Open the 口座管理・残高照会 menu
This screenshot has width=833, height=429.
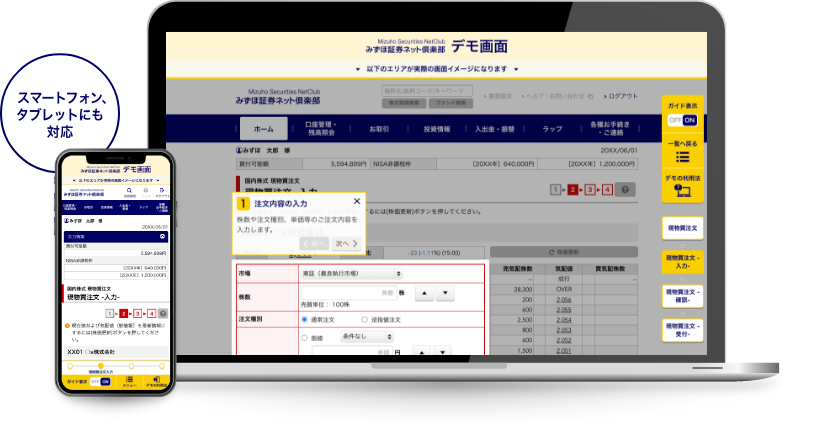(321, 128)
